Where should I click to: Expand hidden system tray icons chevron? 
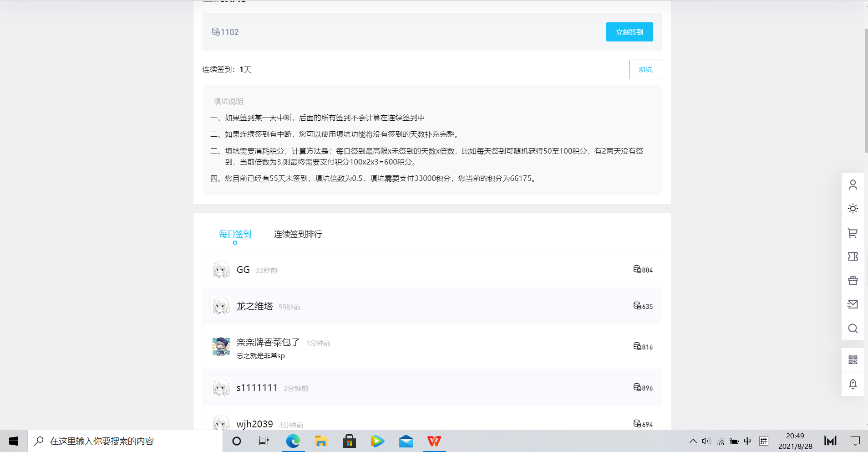click(x=693, y=441)
